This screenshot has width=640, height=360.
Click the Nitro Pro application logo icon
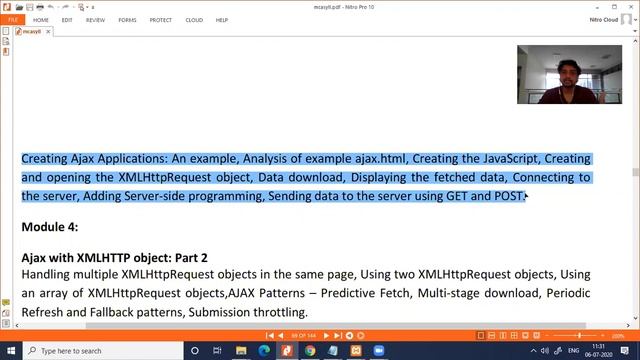tap(7, 7)
